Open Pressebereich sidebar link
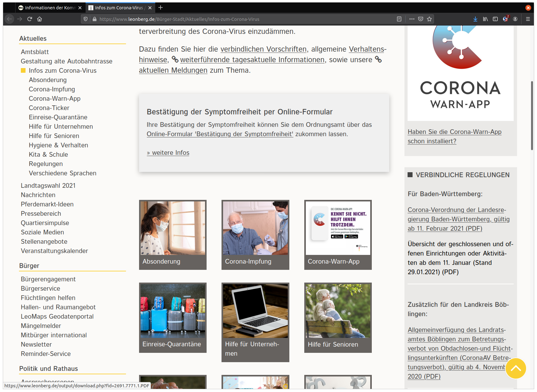 click(x=41, y=214)
